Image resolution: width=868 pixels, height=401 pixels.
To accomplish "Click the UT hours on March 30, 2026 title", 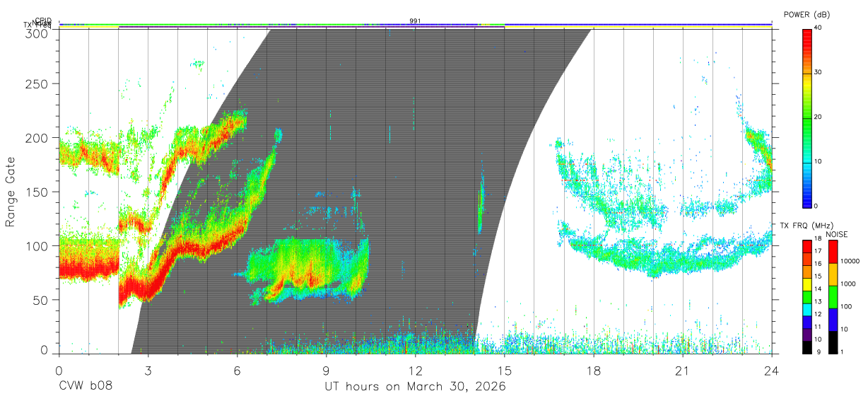I will click(x=415, y=387).
